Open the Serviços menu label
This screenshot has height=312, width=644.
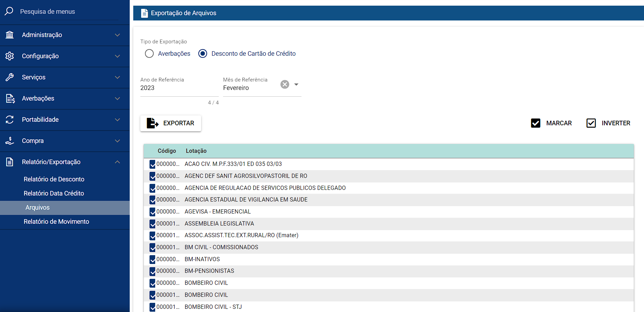34,77
